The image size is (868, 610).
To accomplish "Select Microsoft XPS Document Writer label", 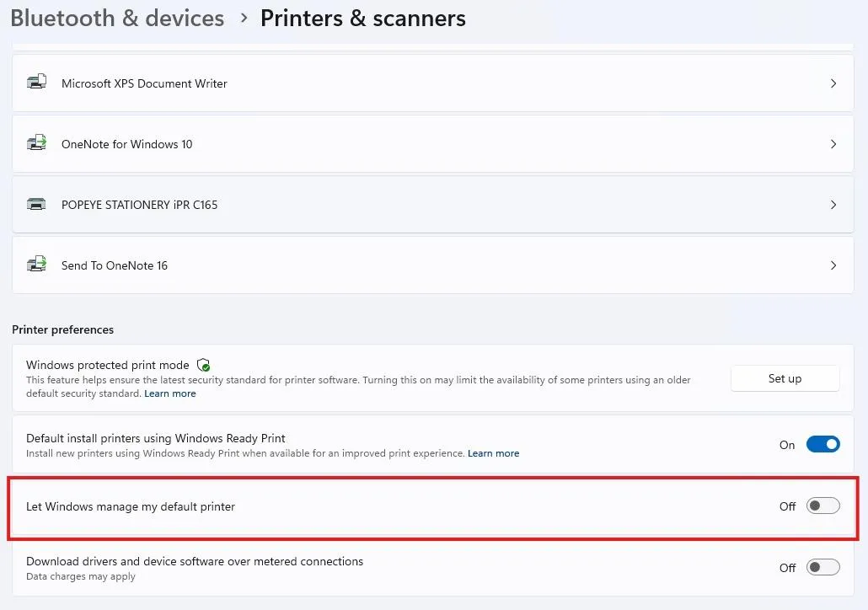I will point(144,83).
